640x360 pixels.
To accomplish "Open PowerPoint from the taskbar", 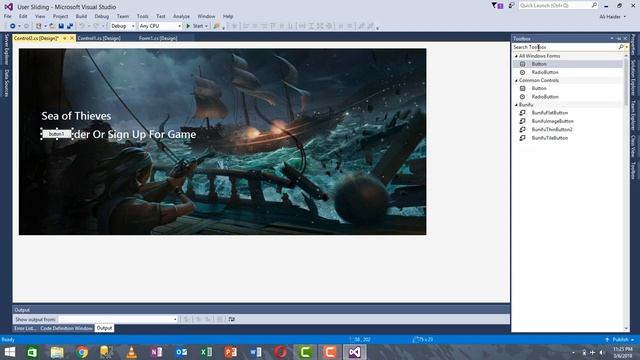I will pos(231,352).
